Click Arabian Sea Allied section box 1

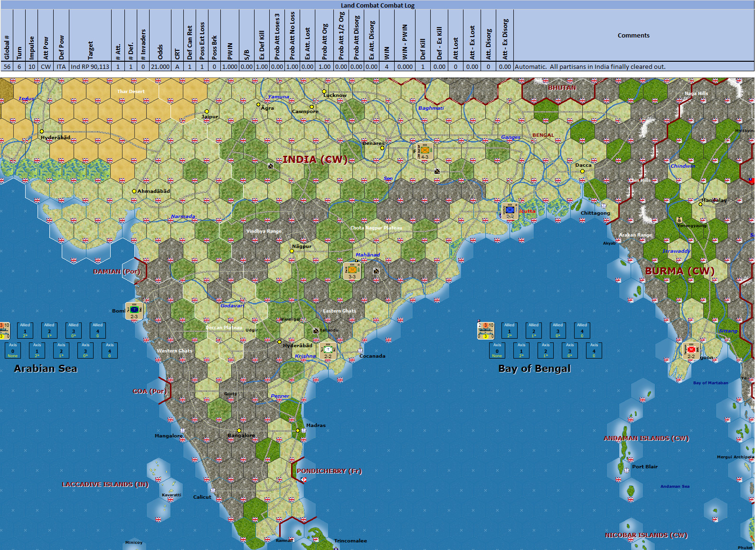click(x=25, y=331)
